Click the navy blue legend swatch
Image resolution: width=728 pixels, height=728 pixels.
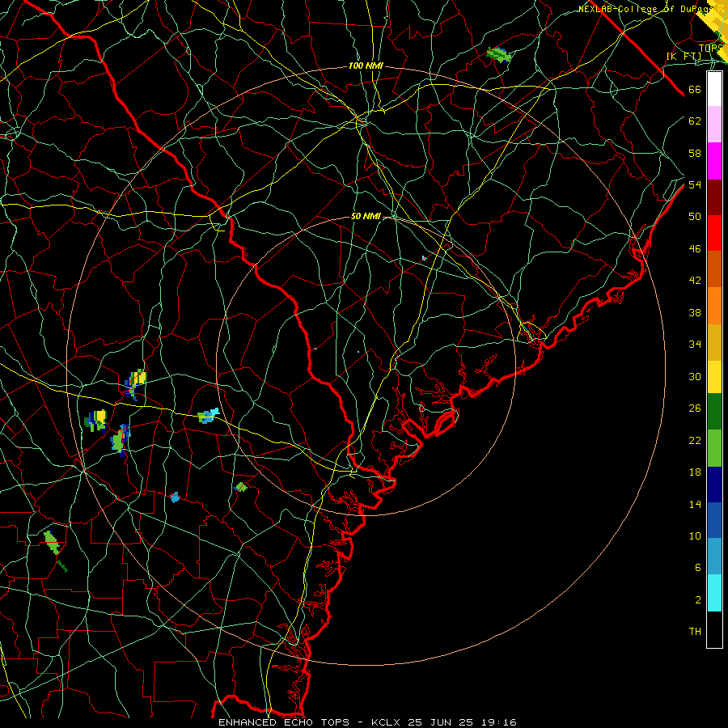[x=714, y=485]
